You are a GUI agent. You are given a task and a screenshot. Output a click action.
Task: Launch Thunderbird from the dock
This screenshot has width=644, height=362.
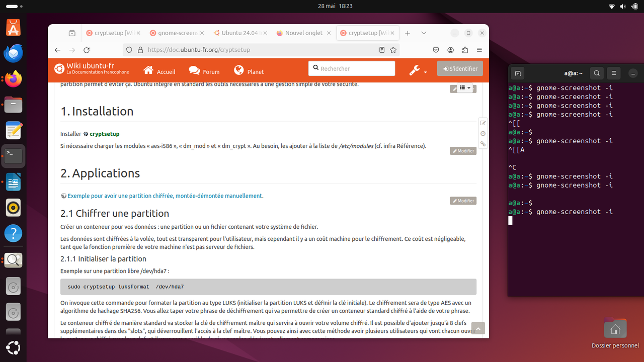click(x=13, y=53)
